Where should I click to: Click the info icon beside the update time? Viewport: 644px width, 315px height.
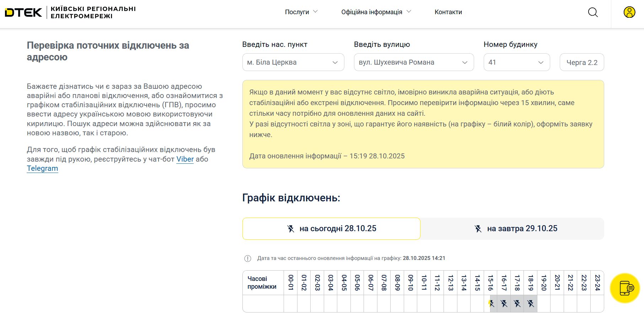(248, 259)
